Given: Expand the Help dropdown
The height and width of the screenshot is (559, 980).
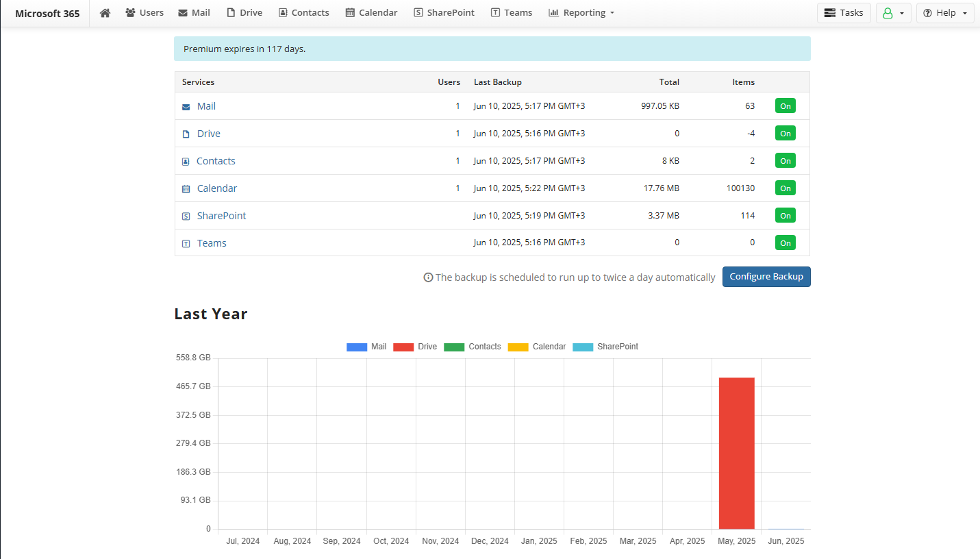Looking at the screenshot, I should (945, 13).
